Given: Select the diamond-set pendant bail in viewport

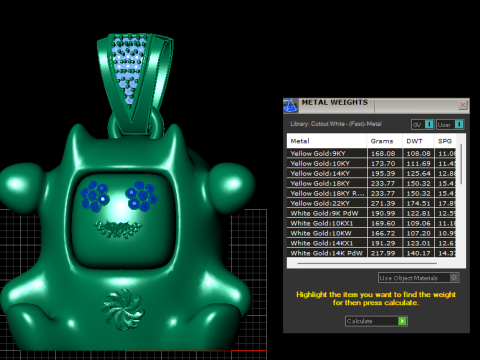Looking at the screenshot, I should tap(135, 83).
